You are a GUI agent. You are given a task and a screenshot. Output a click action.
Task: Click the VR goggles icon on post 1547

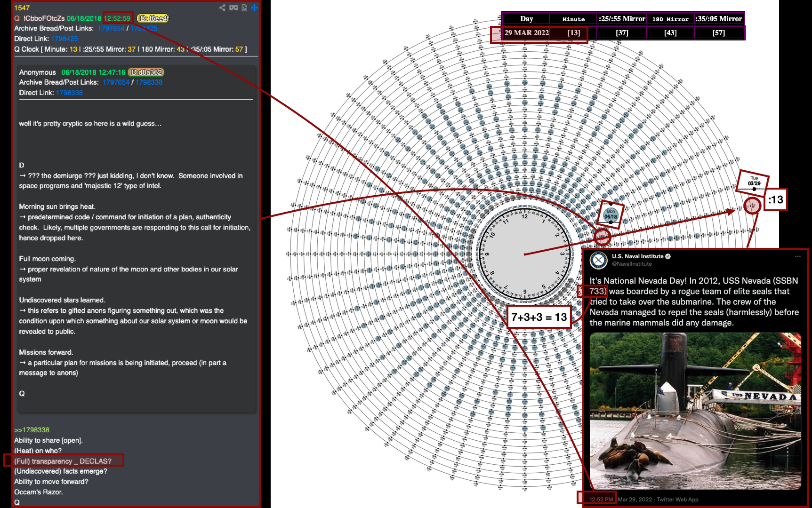pyautogui.click(x=233, y=8)
